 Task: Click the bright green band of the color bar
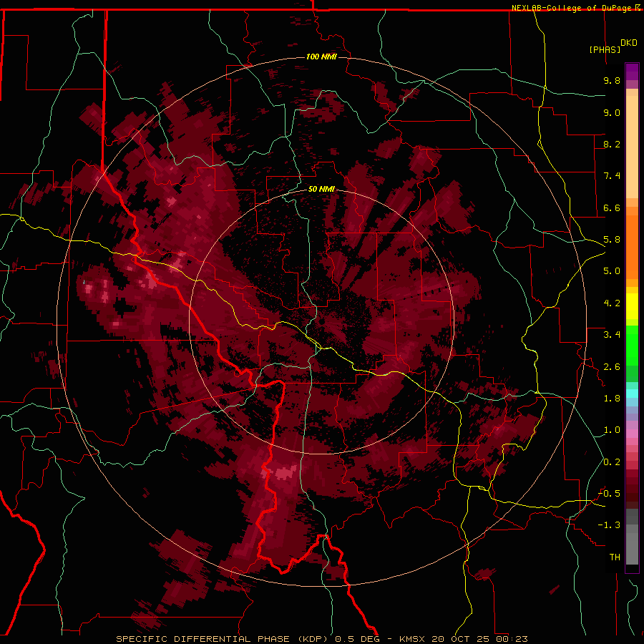point(632,345)
